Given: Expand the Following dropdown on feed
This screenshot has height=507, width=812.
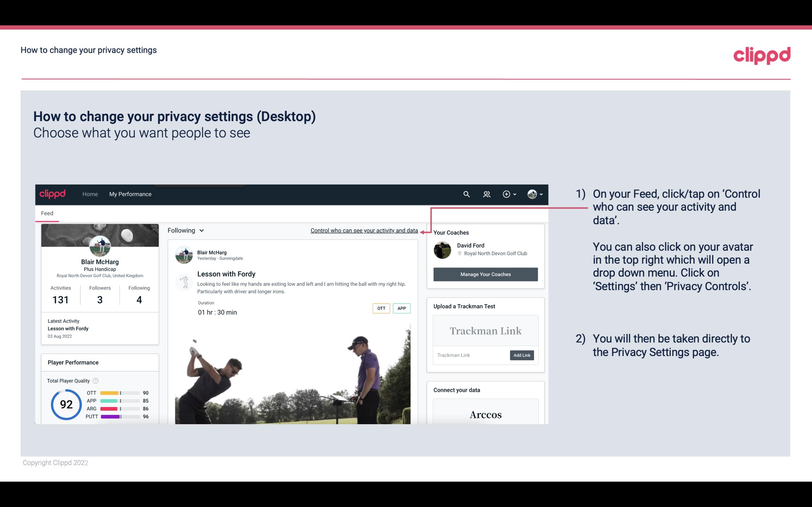Looking at the screenshot, I should pyautogui.click(x=185, y=230).
